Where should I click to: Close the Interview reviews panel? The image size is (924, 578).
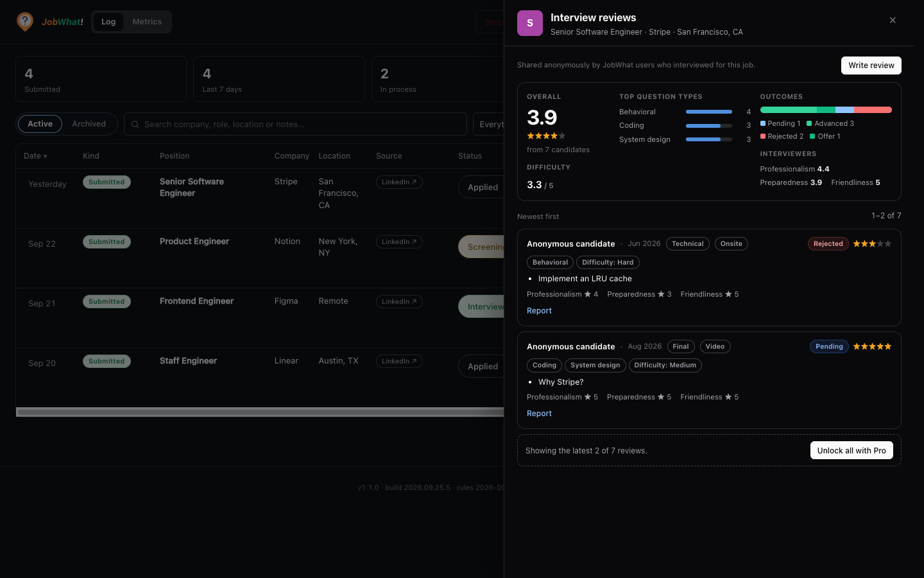[893, 21]
